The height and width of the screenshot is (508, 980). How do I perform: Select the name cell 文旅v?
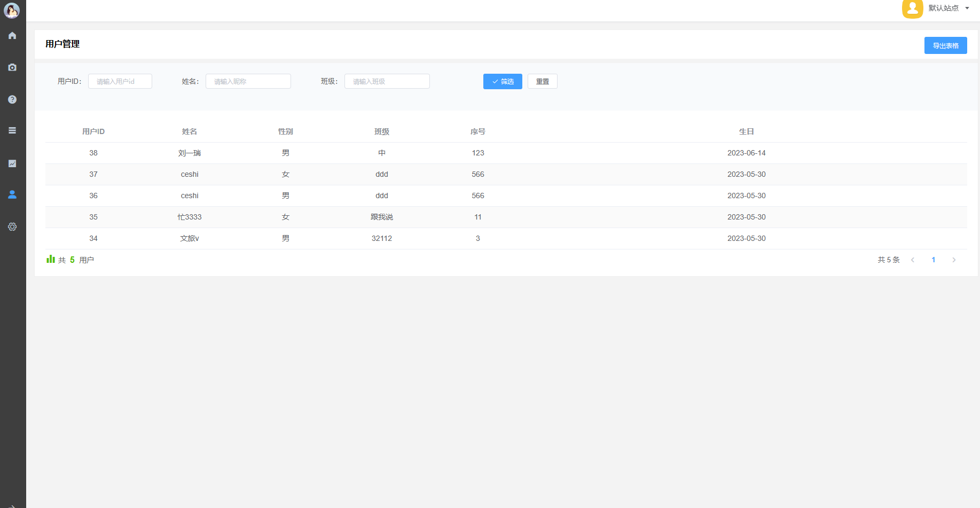point(190,238)
